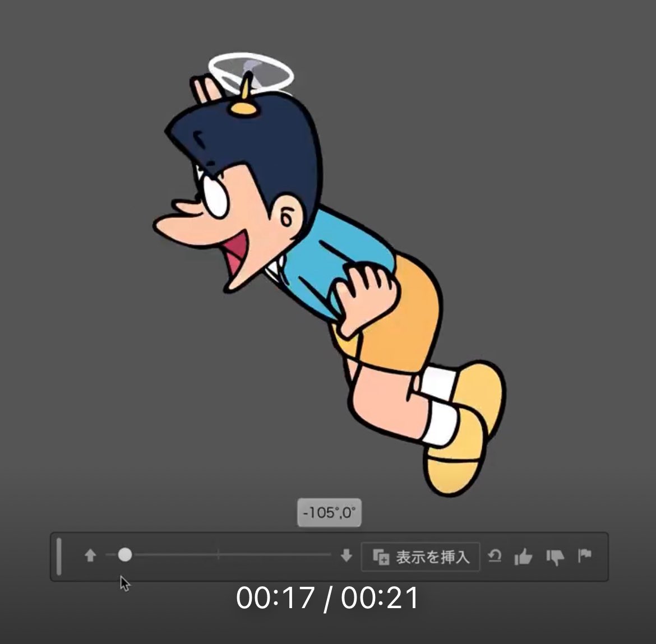Click the flag report icon
656x644 pixels.
click(x=585, y=555)
